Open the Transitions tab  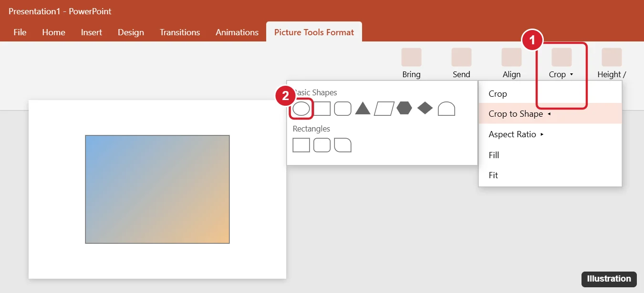180,32
